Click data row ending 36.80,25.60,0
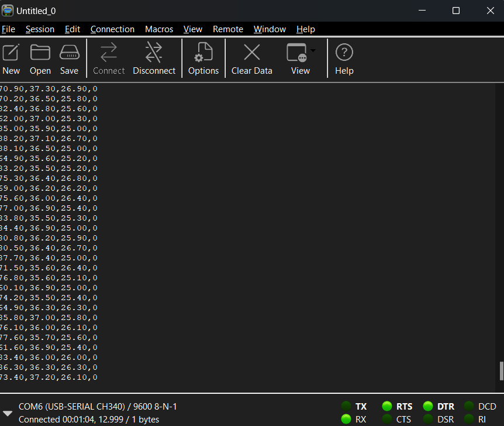The height and width of the screenshot is (426, 504). click(49, 108)
